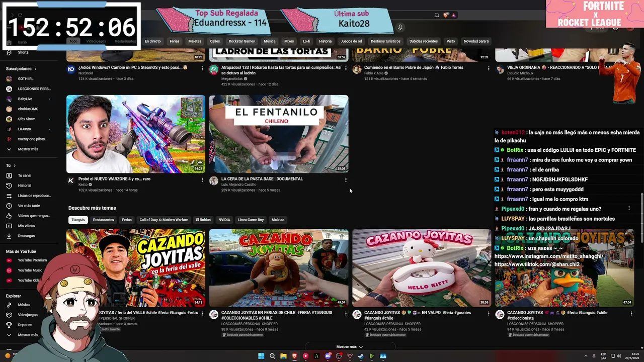Open options for Barrio Pobre de Japón video
The height and width of the screenshot is (362, 644).
(x=489, y=68)
